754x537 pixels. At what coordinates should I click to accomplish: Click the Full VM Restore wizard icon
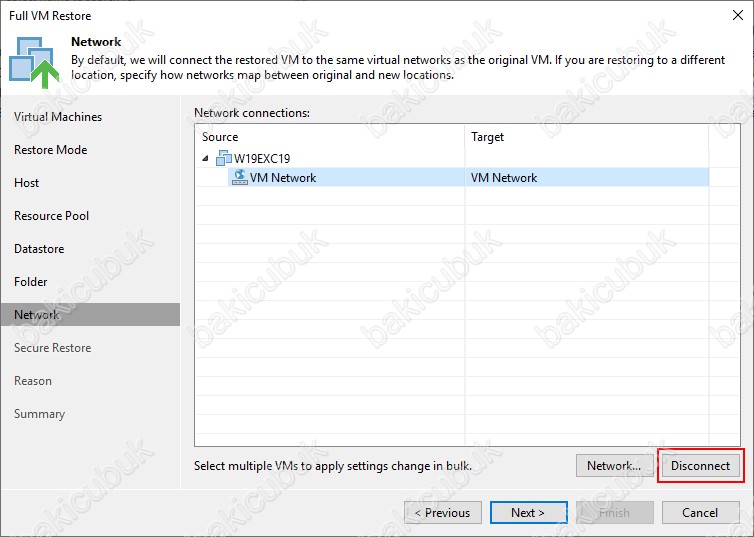34,62
